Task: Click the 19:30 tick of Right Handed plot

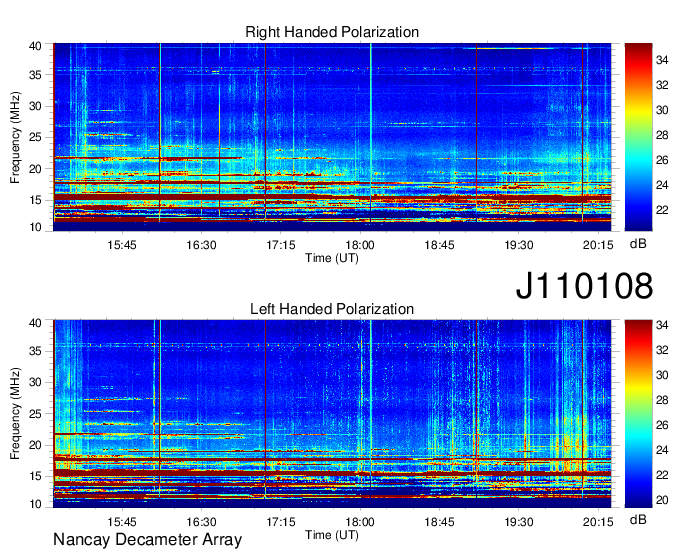Action: 519,245
